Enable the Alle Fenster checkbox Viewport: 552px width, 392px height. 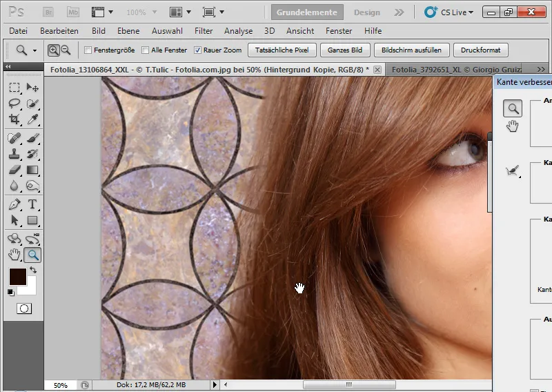[145, 50]
